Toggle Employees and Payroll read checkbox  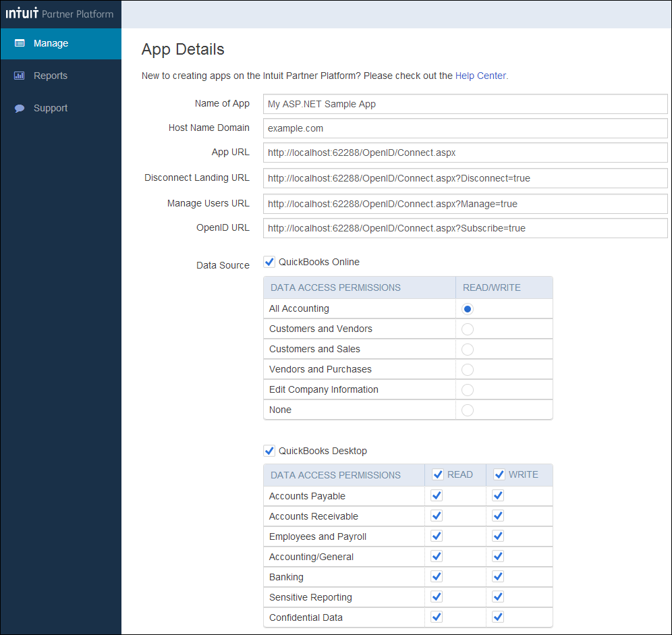(437, 536)
